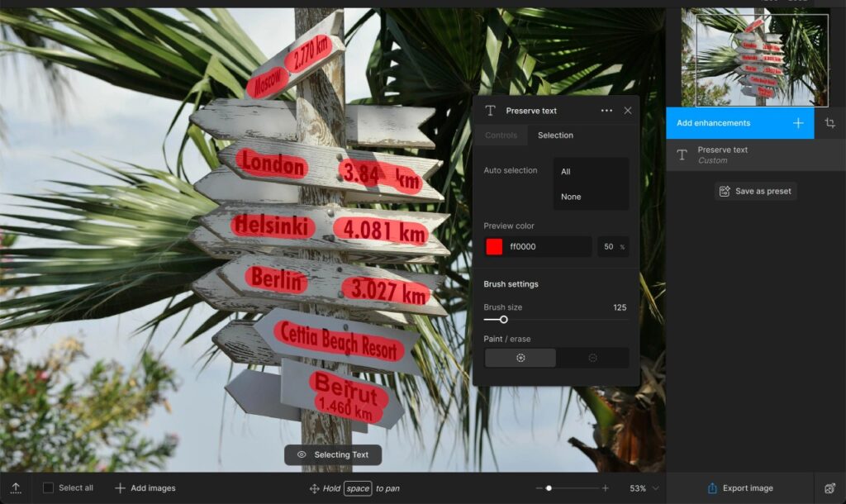846x504 pixels.
Task: Click the plus icon in Add enhancements
Action: [798, 123]
